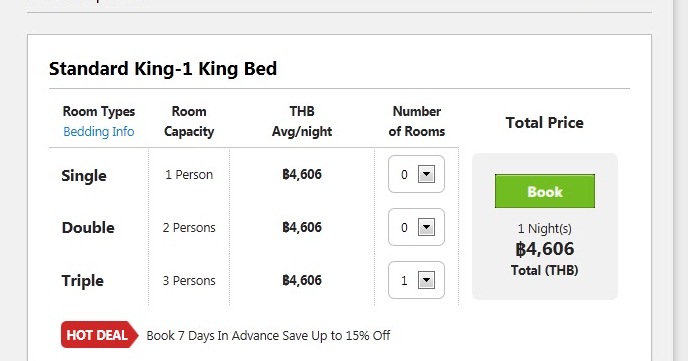The image size is (688, 361).
Task: Click the red HOT DEAL badge
Action: [100, 335]
